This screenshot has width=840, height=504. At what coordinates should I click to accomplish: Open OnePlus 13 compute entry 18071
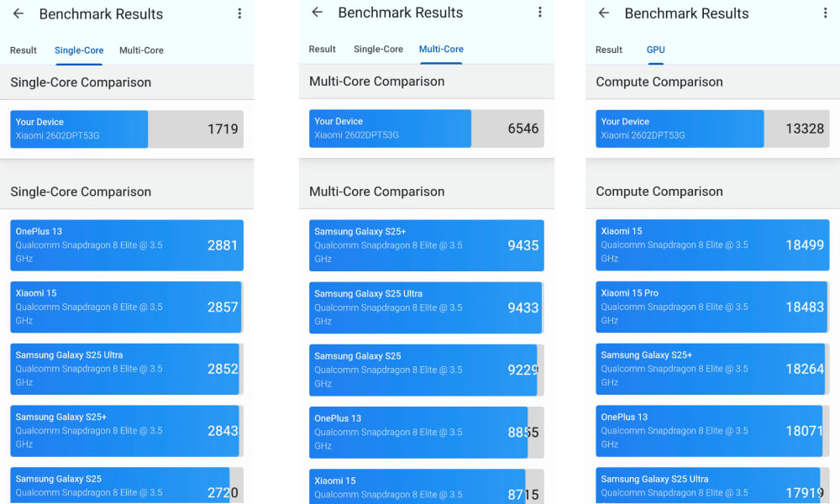(x=712, y=431)
